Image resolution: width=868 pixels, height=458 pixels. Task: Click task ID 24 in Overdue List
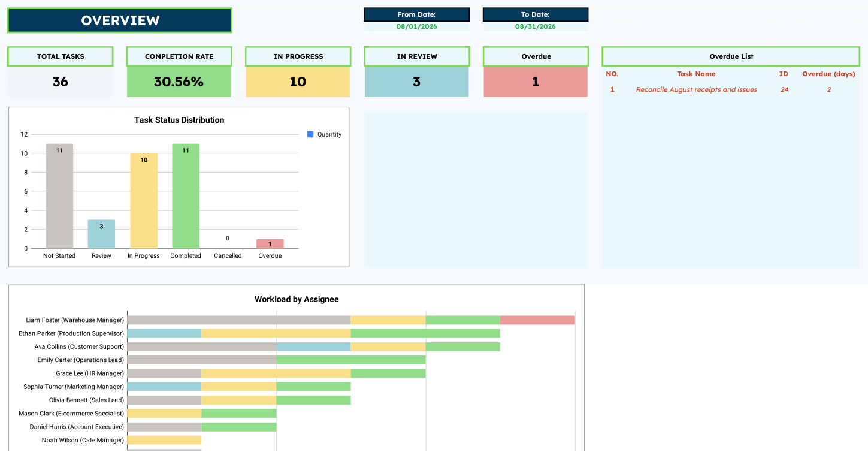coord(784,89)
